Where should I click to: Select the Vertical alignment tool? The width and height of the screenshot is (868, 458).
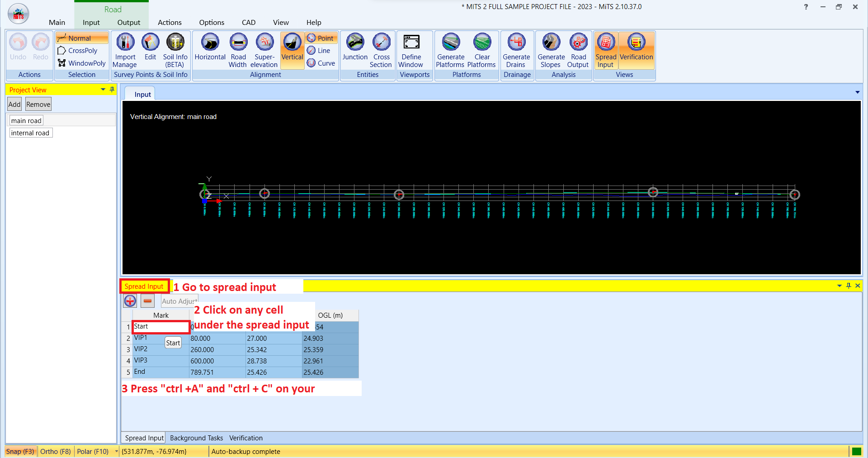(292, 50)
